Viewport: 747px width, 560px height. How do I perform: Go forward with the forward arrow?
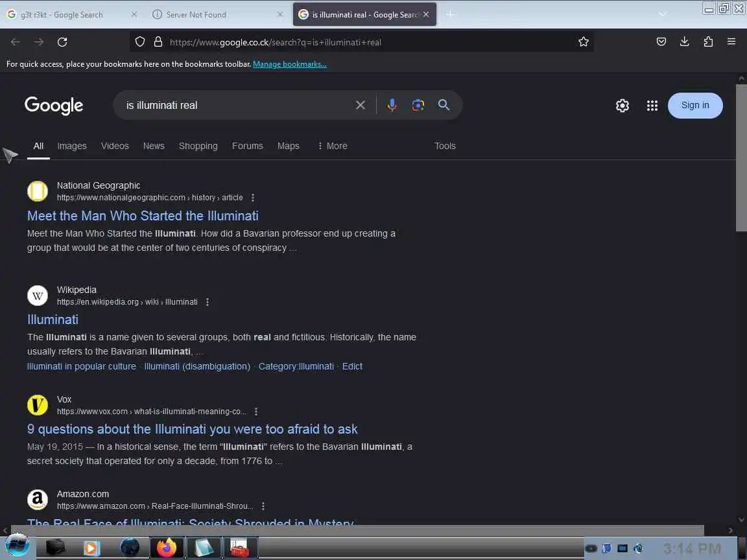(x=39, y=42)
